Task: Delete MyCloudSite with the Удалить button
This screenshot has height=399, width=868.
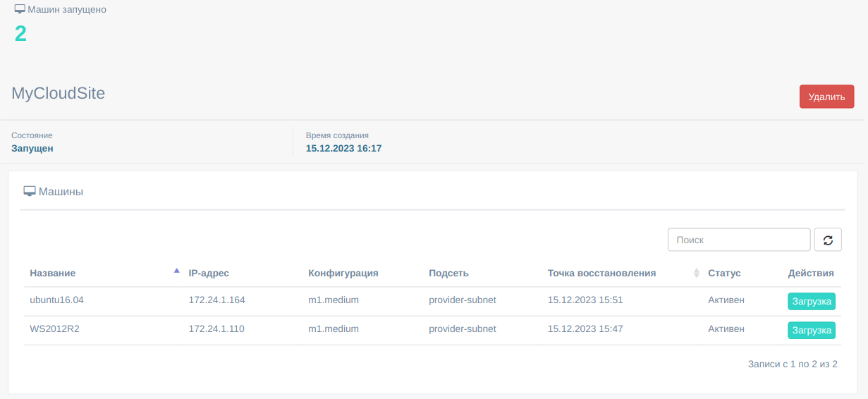Action: pyautogui.click(x=826, y=97)
